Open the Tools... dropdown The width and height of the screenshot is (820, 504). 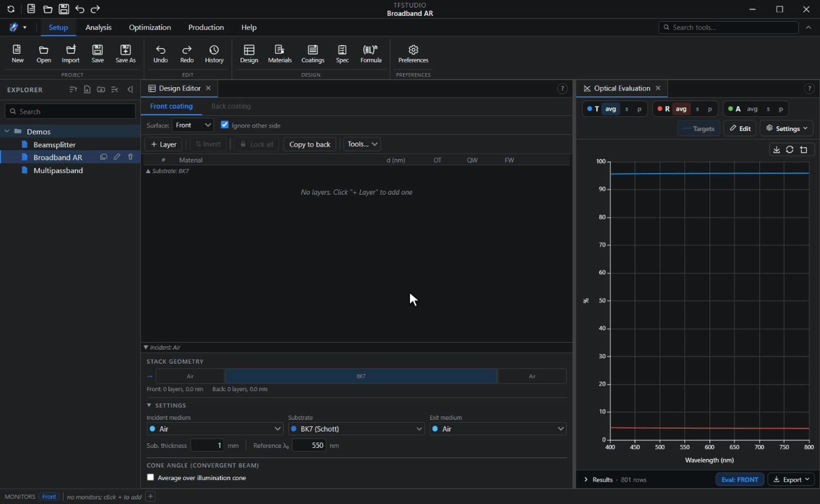(362, 144)
